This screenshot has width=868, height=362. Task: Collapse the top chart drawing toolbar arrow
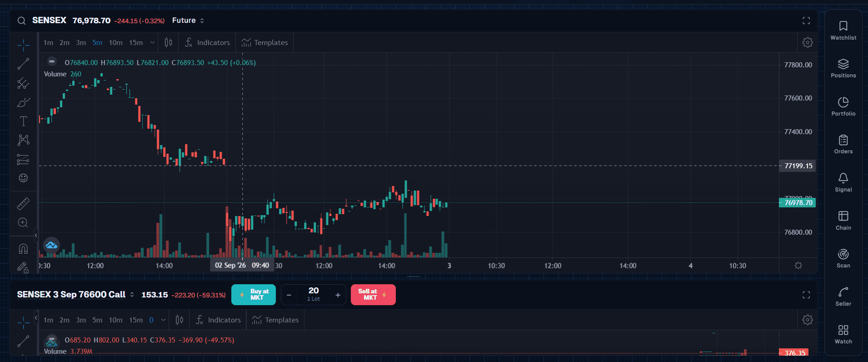36,235
